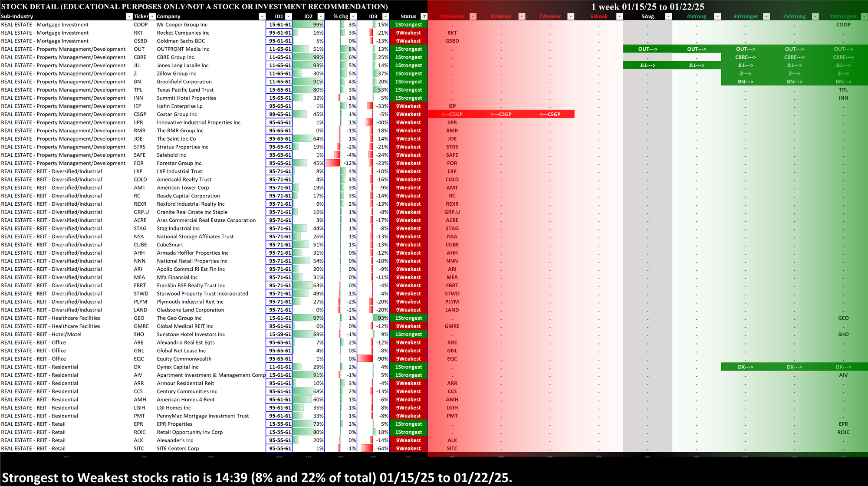Expand the Company column filter dropdown
The width and height of the screenshot is (868, 486).
[262, 16]
